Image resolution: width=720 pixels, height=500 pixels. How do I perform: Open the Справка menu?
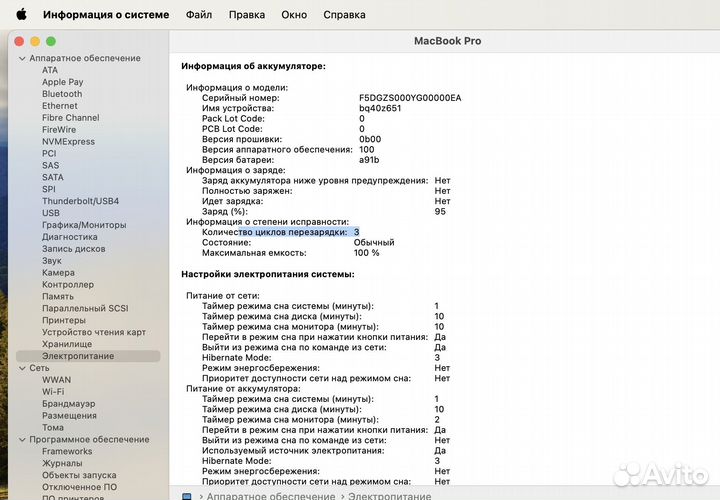(x=344, y=15)
